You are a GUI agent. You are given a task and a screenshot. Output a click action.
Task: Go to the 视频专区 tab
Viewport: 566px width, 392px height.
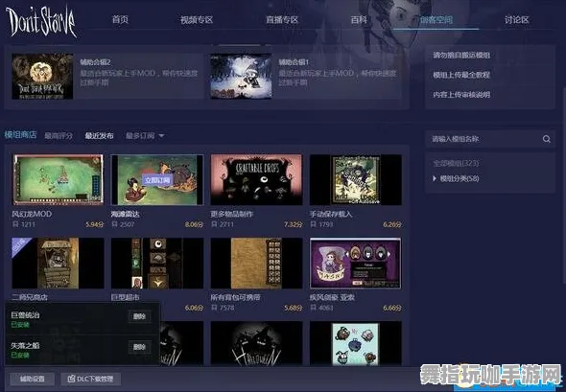(197, 19)
